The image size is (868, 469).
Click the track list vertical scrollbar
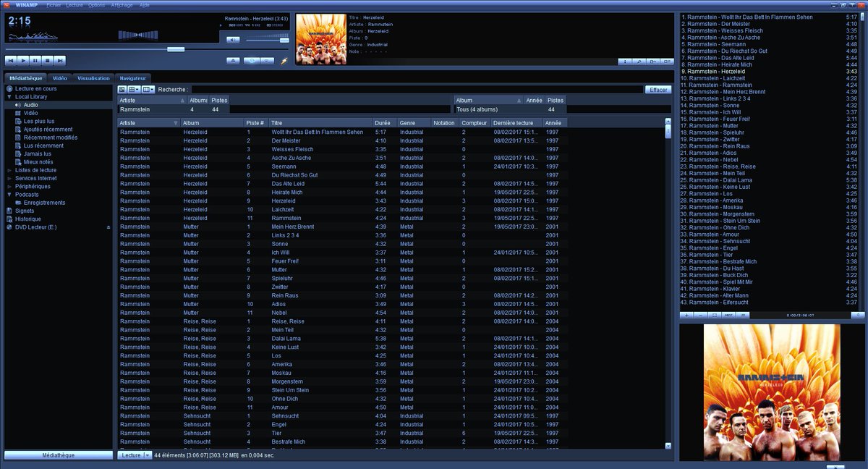[x=668, y=282]
